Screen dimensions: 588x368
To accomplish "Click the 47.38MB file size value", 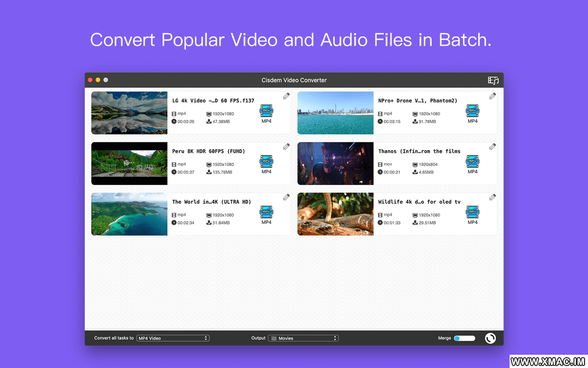I will coord(221,122).
